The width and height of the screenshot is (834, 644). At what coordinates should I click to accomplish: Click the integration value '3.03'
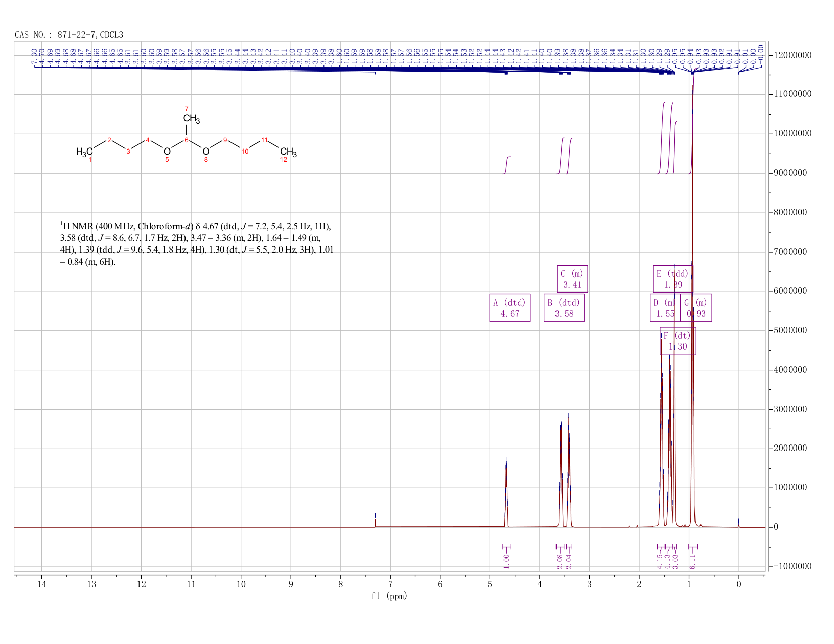675,561
